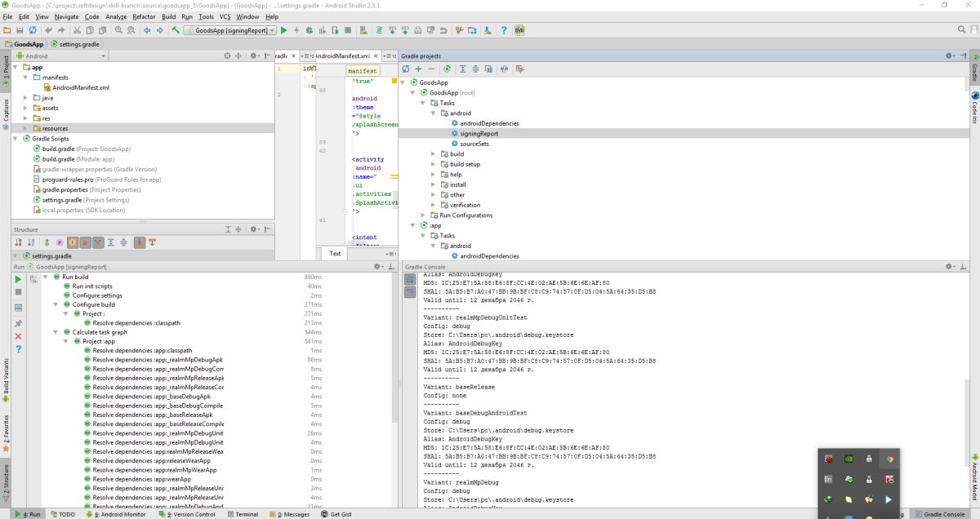Save all files with the floppy disk icon
This screenshot has height=519, width=980.
coord(20,30)
